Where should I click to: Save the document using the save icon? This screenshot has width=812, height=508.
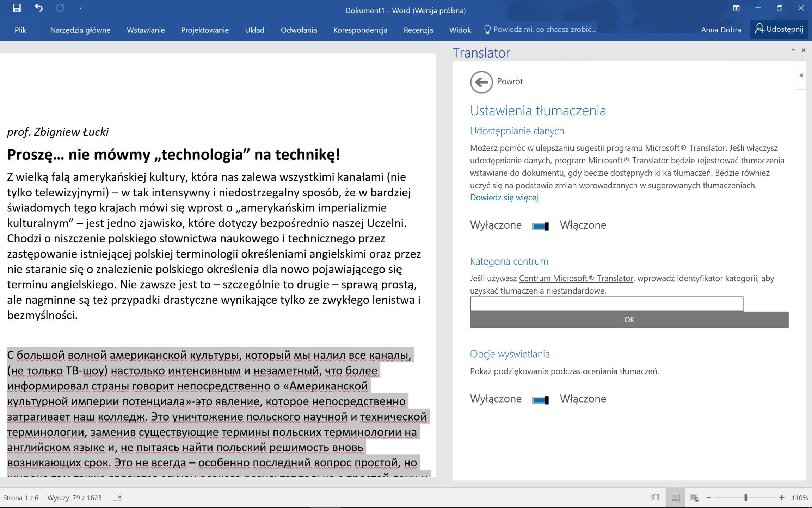[17, 8]
